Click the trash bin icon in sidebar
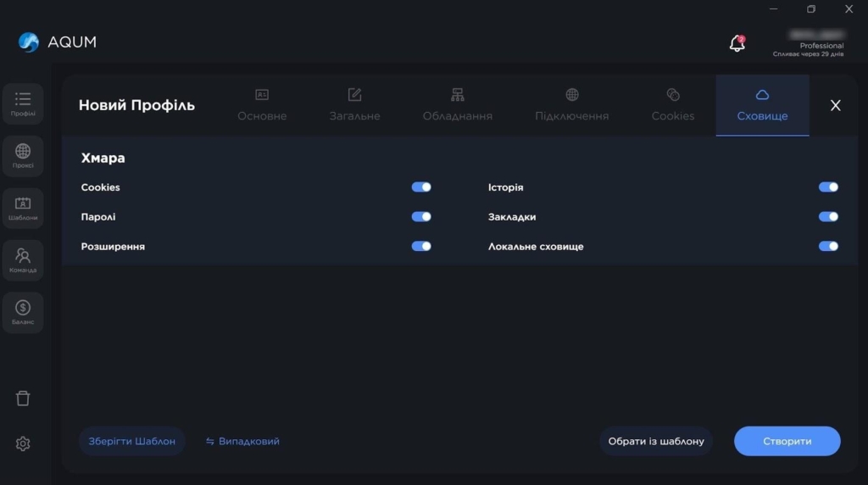 pos(23,399)
